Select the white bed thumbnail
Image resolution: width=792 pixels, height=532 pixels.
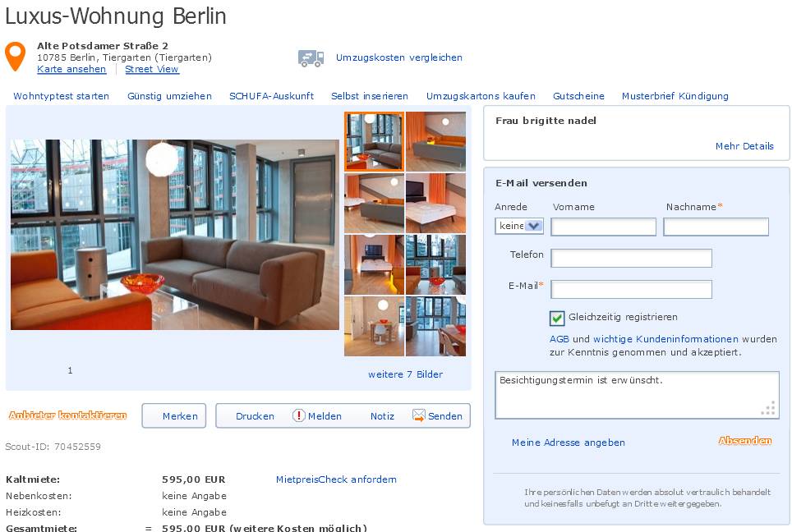(436, 204)
